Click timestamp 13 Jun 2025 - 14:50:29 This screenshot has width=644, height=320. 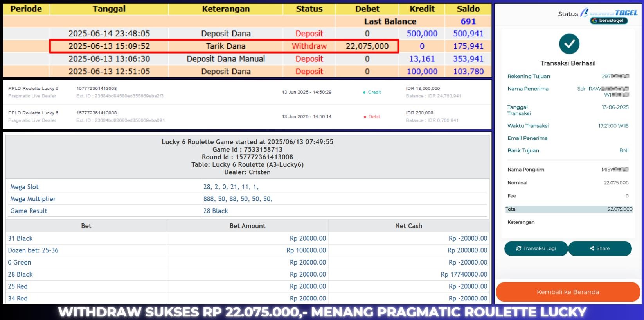click(306, 92)
